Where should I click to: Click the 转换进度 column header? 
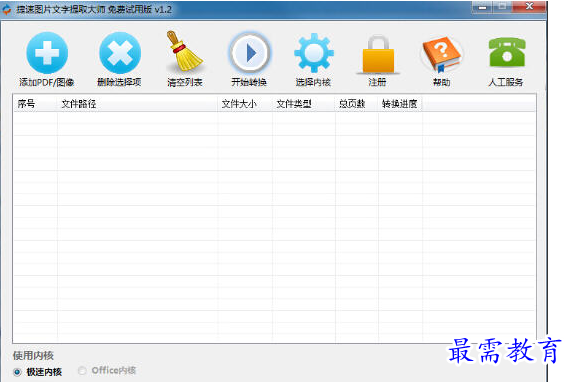tap(400, 104)
